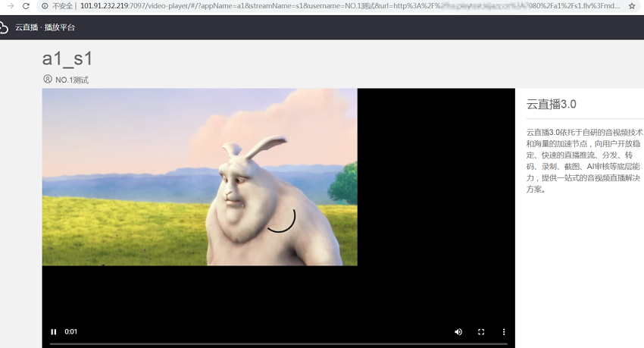Go forward in browser history

(x=11, y=6)
